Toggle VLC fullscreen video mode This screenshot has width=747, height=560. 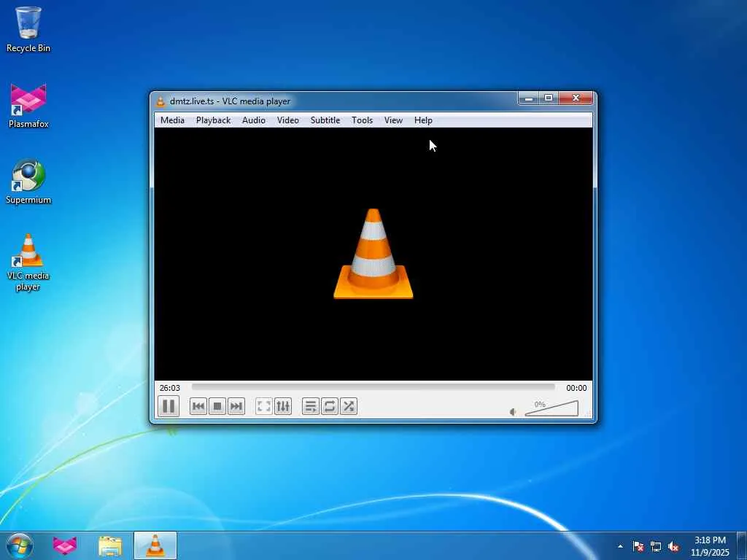tap(264, 406)
